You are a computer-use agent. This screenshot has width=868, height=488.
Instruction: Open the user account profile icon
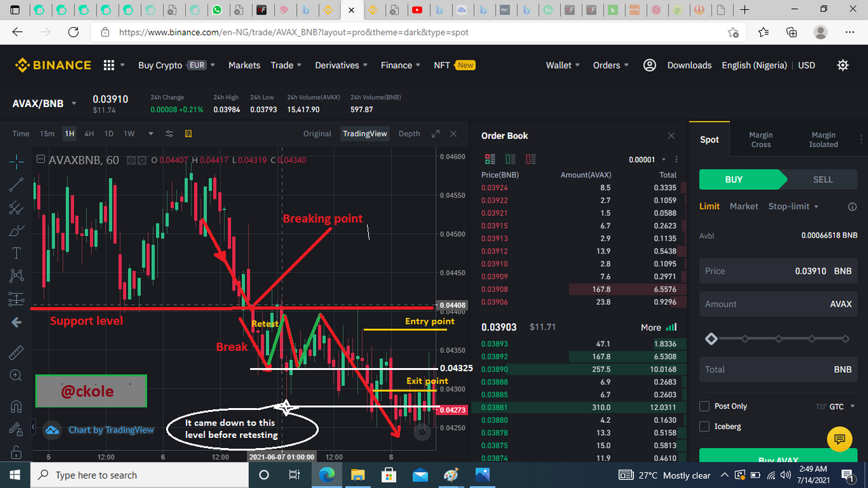[x=650, y=65]
